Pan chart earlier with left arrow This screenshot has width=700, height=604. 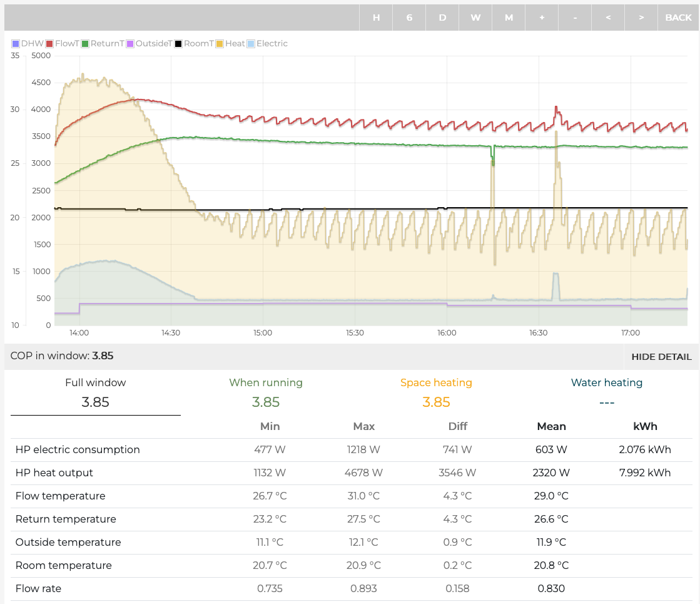pyautogui.click(x=608, y=18)
